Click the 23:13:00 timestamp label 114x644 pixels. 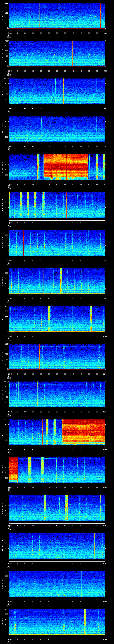(9, 487)
